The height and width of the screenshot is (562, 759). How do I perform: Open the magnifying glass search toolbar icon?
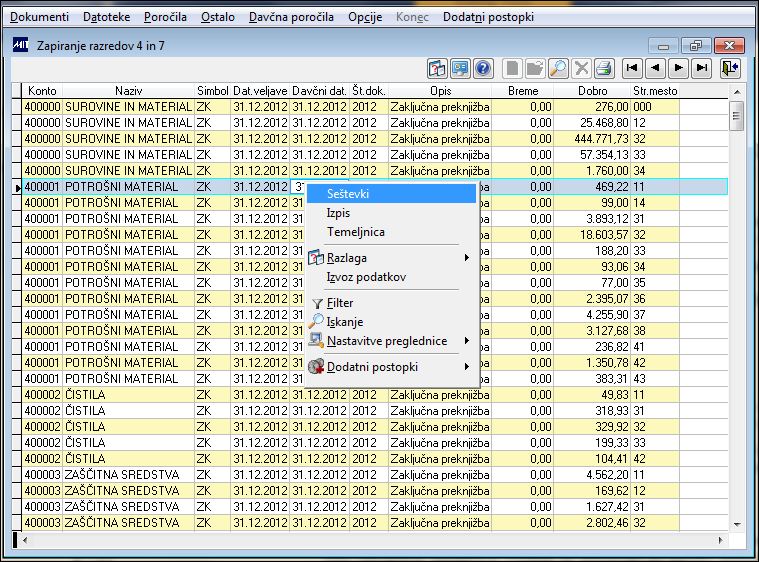tap(558, 69)
